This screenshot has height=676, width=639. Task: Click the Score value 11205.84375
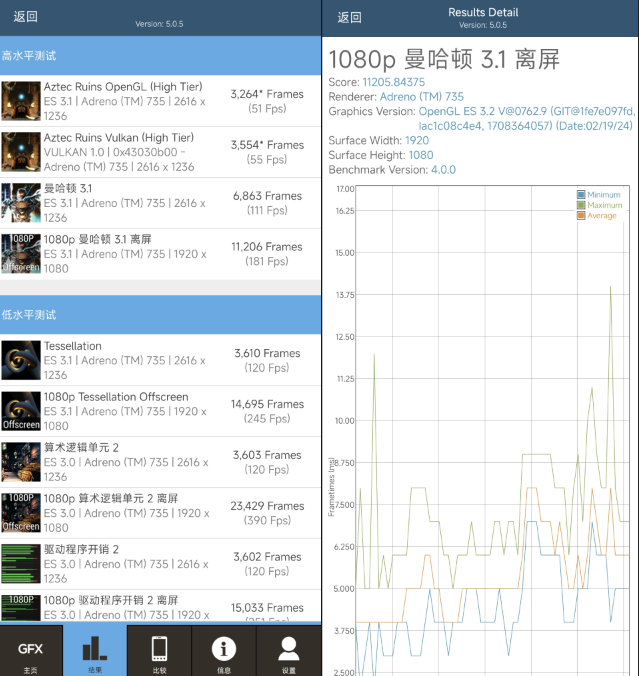tap(394, 82)
